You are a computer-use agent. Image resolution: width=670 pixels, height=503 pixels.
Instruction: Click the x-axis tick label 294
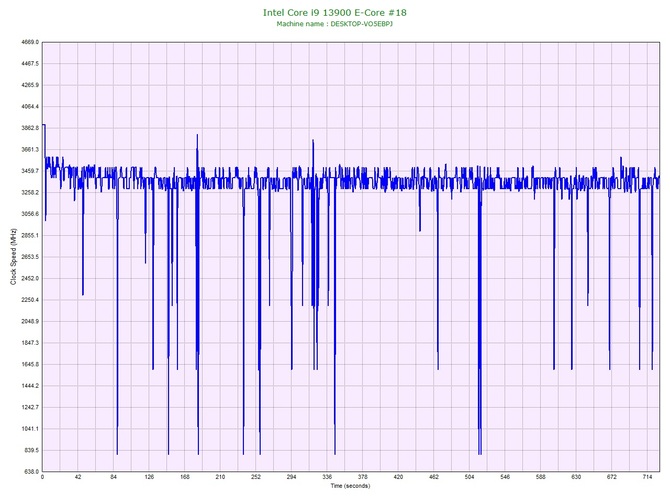(291, 477)
